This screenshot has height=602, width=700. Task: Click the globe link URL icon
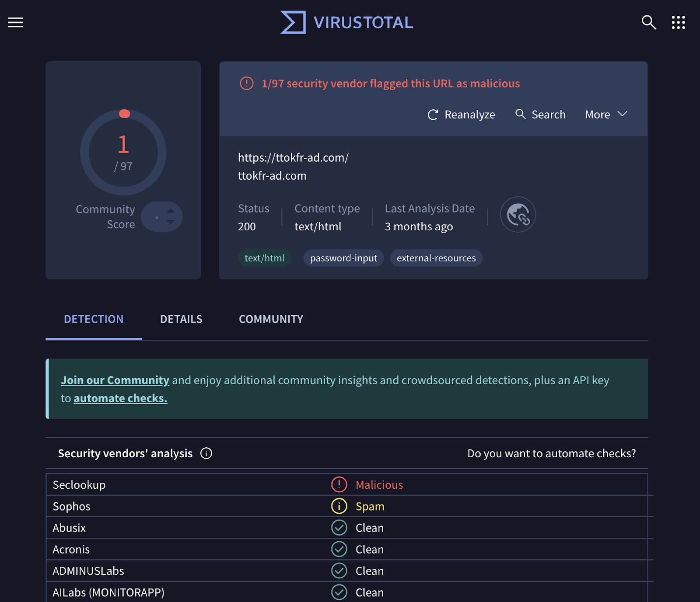(518, 215)
